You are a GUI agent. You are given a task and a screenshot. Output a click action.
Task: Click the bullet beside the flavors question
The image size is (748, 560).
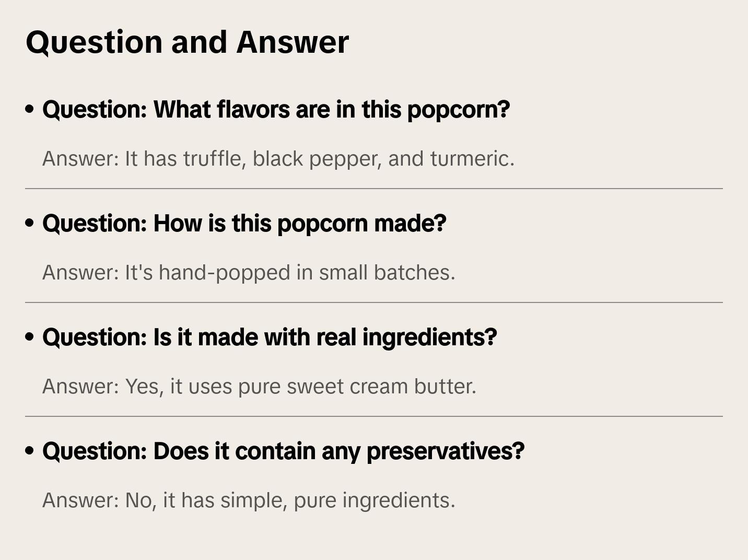[30, 110]
